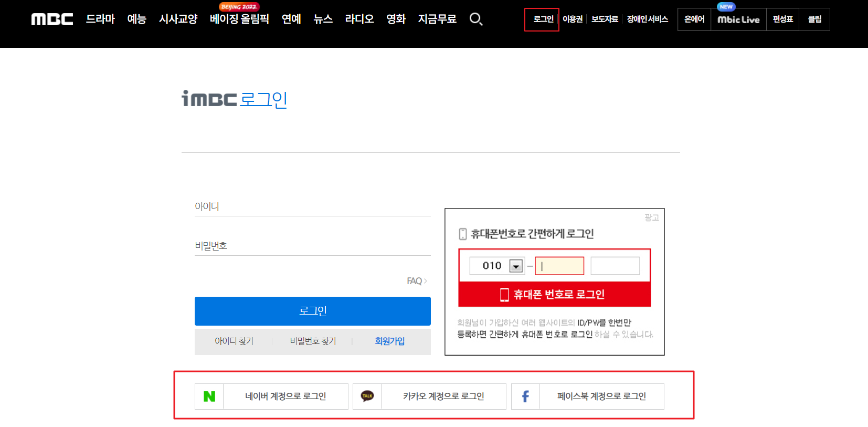Open 예능 menu
This screenshot has width=868, height=427.
point(136,19)
